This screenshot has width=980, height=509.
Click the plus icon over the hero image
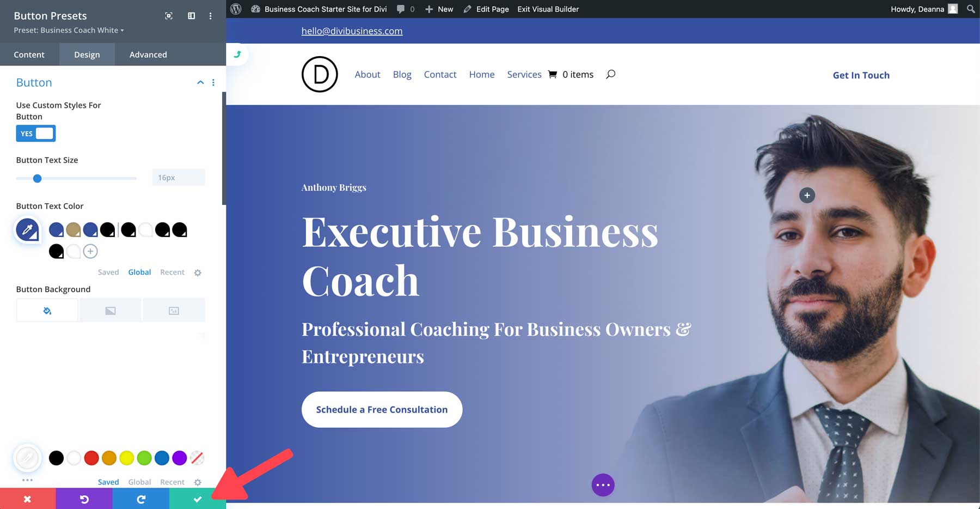(807, 195)
